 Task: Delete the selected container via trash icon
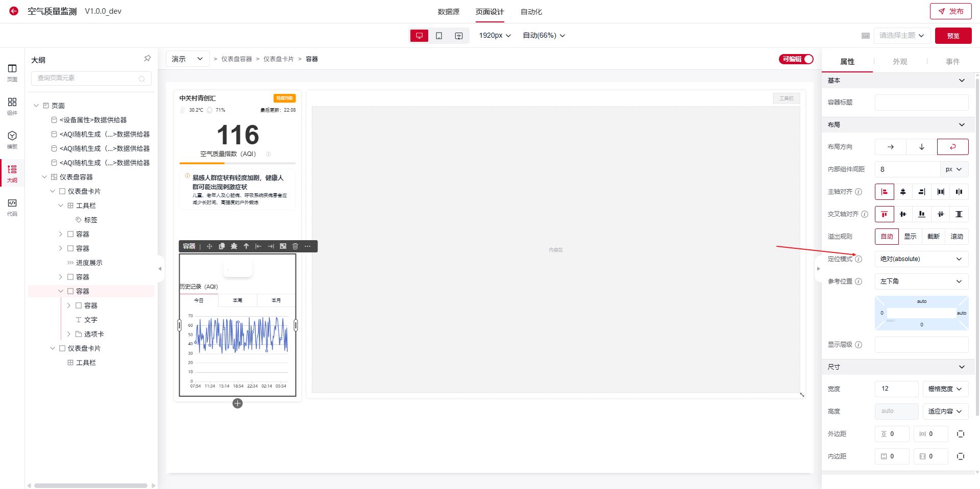pos(295,246)
